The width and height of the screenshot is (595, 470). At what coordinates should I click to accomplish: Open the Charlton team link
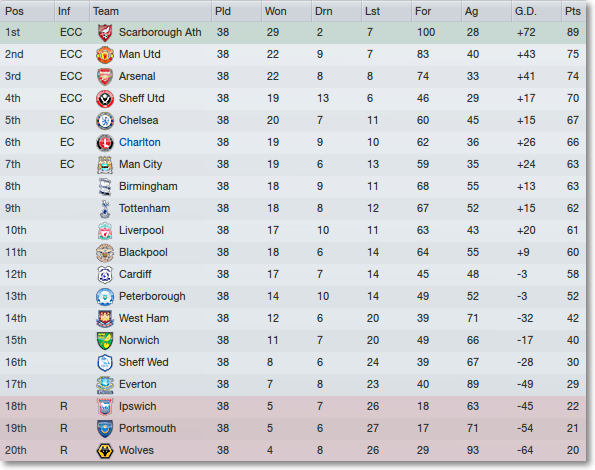coord(140,142)
